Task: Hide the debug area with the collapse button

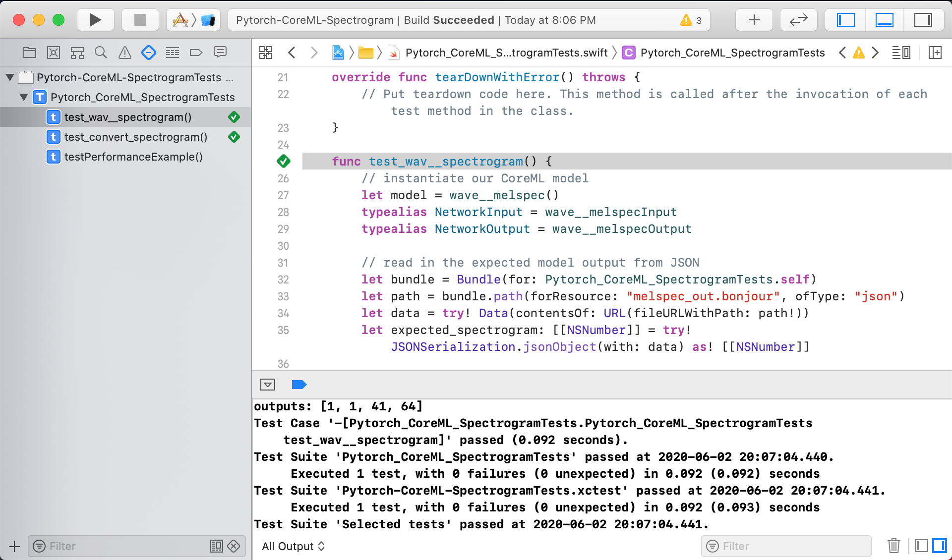Action: [268, 385]
